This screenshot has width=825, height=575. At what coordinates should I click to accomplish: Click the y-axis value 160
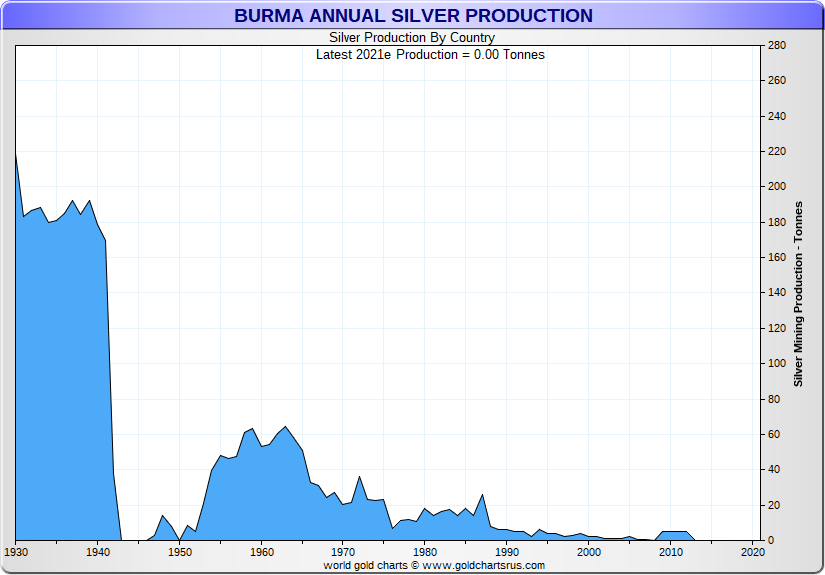point(777,257)
